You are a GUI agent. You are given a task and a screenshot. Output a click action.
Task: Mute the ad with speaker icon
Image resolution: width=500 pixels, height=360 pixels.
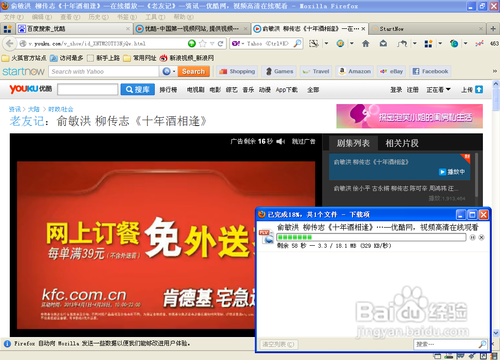coord(280,141)
